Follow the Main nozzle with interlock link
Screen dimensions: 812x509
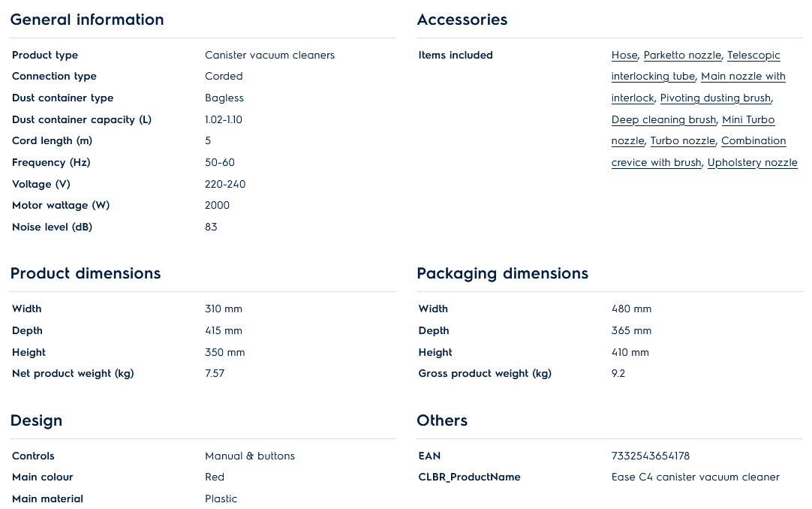743,77
